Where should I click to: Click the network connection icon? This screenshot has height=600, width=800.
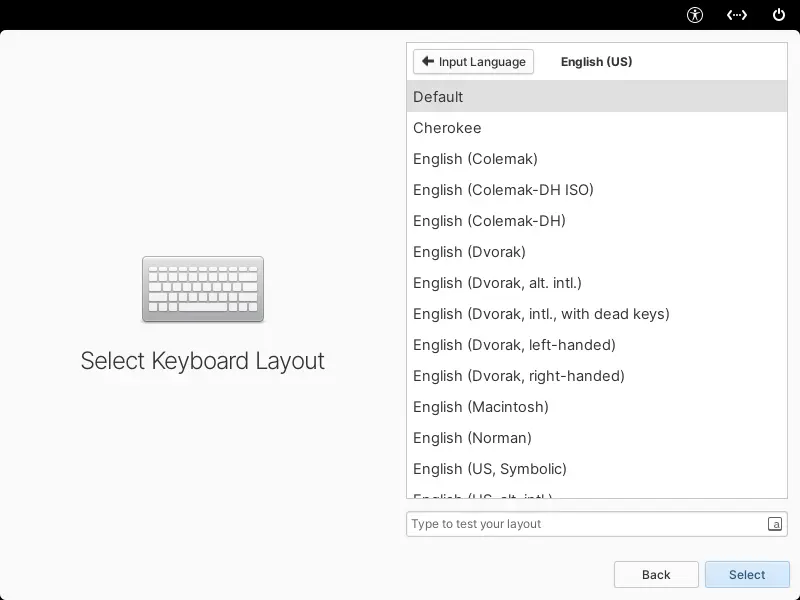(737, 15)
